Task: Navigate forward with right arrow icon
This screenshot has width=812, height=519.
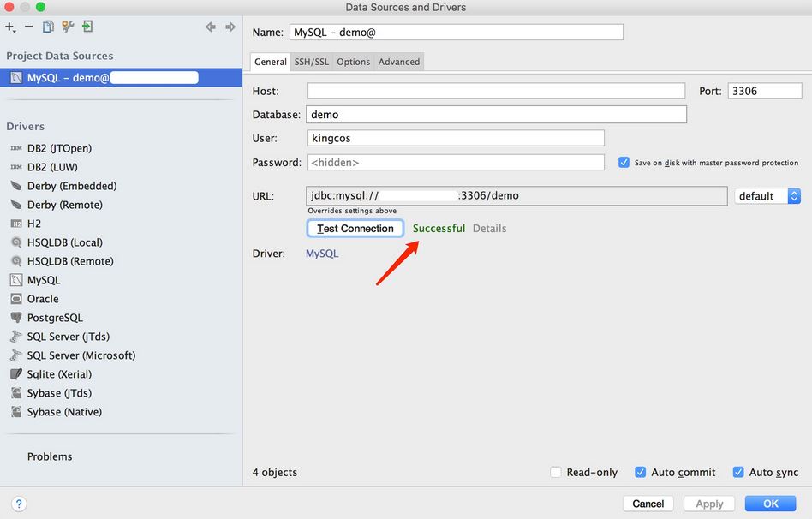Action: coord(230,27)
